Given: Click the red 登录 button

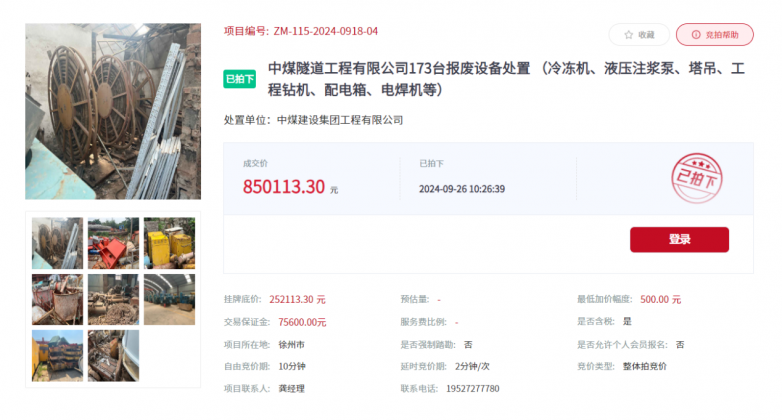Looking at the screenshot, I should tap(679, 239).
